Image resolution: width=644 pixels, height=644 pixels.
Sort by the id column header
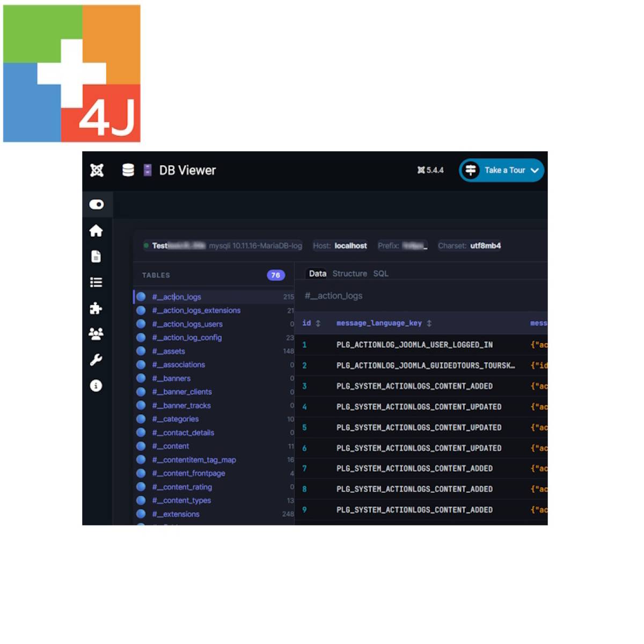[x=306, y=323]
